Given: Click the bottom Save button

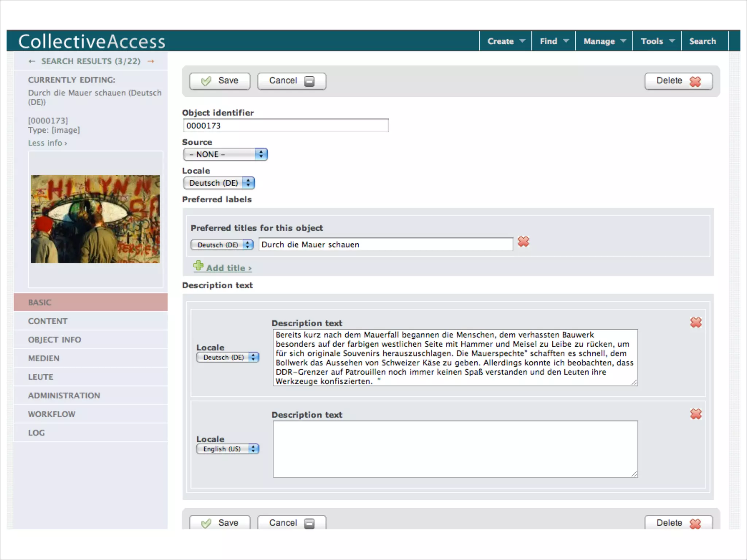Looking at the screenshot, I should point(220,522).
